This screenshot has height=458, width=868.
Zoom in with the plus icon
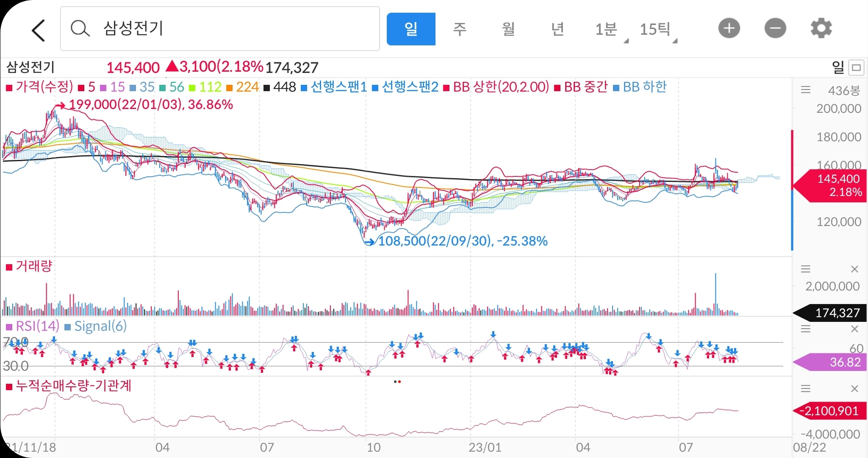729,28
